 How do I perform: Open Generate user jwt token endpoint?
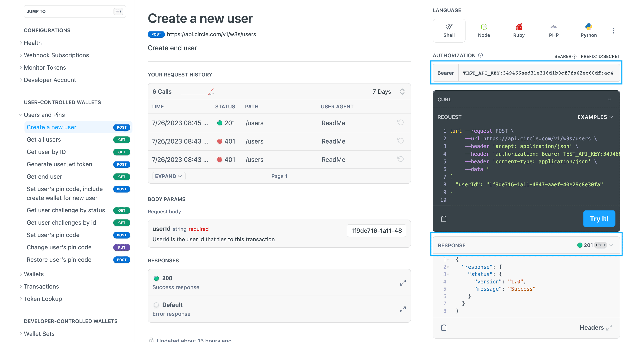pyautogui.click(x=79, y=164)
